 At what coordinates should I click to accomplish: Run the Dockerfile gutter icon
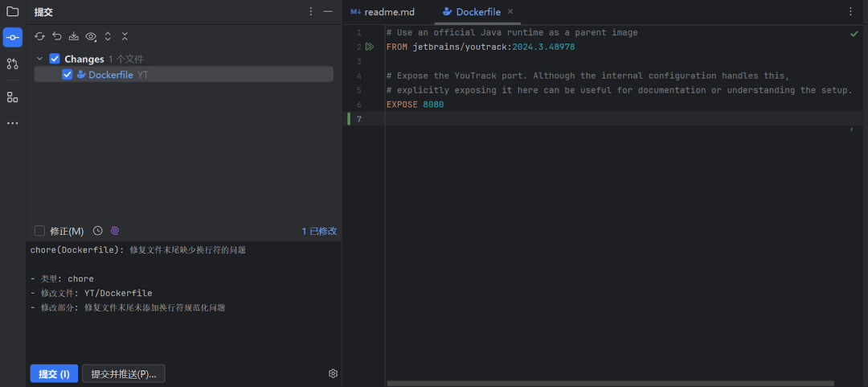coord(370,47)
